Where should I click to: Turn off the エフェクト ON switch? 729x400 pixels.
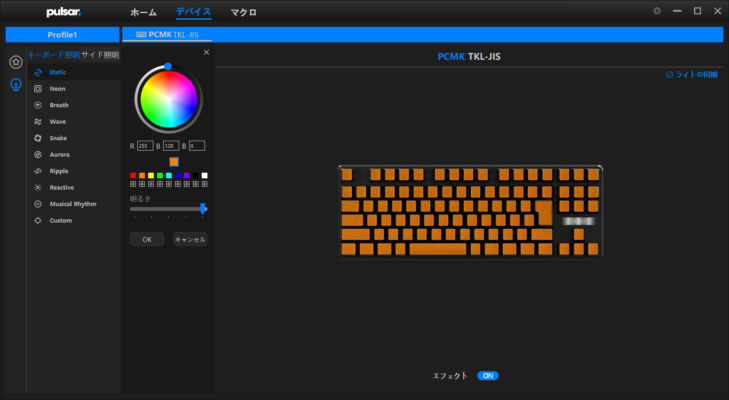click(488, 376)
